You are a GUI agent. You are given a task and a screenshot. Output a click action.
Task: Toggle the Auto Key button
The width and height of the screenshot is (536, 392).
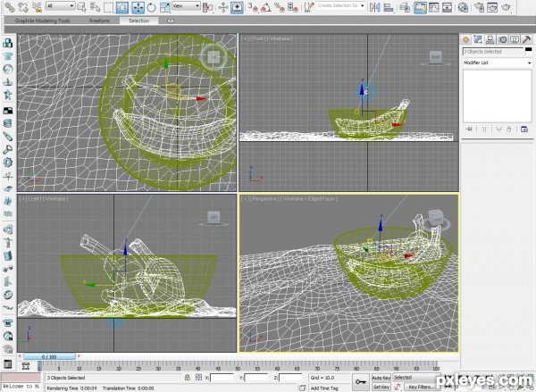coord(381,378)
